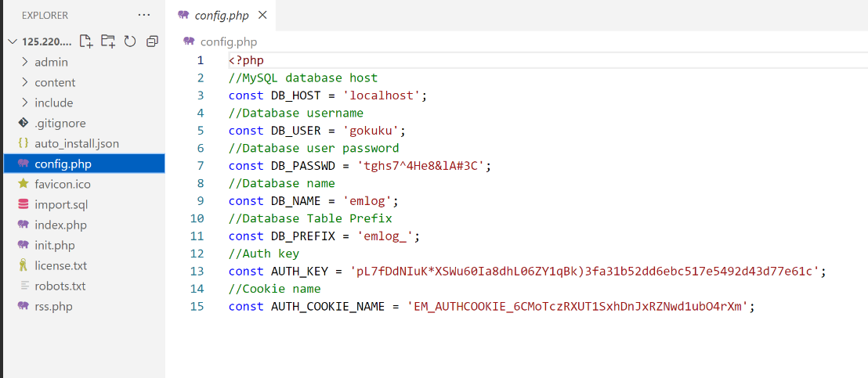This screenshot has height=378, width=868.
Task: Open Explorer more actions ellipsis menu
Action: [143, 15]
